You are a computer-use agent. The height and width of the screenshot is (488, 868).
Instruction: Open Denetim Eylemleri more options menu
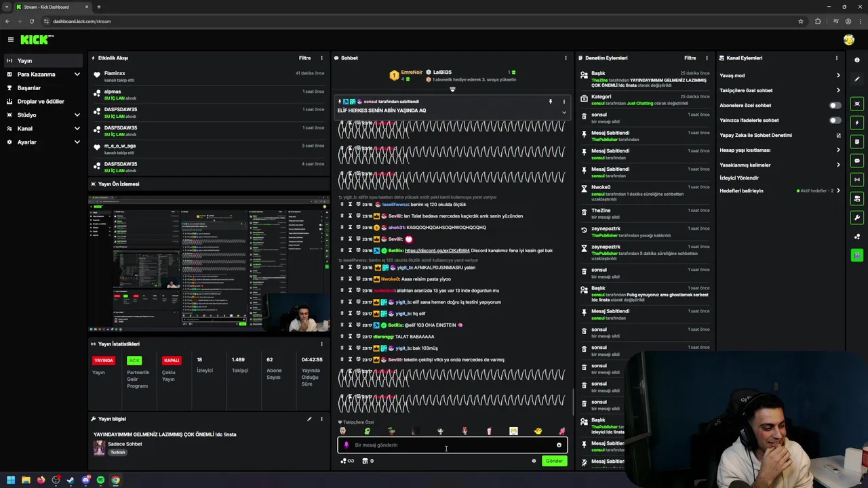point(707,58)
